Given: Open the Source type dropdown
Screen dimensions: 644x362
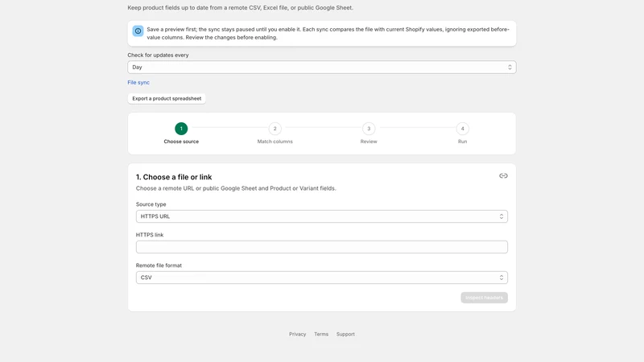Looking at the screenshot, I should (x=321, y=216).
